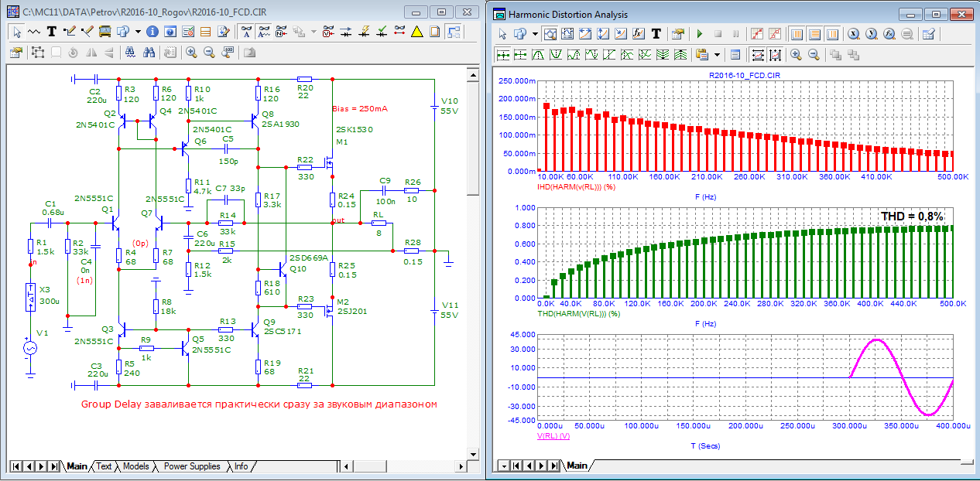The image size is (980, 481).
Task: Switch to the Models tab
Action: point(136,466)
